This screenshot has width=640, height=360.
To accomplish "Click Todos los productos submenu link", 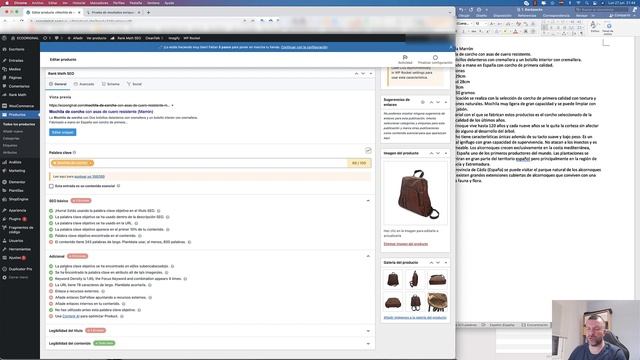I will 19,124.
